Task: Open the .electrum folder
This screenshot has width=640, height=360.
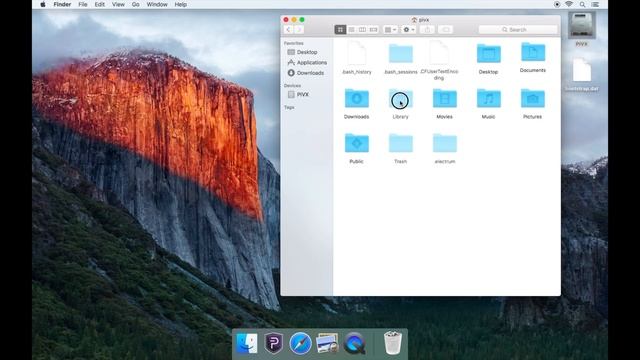Action: click(444, 143)
